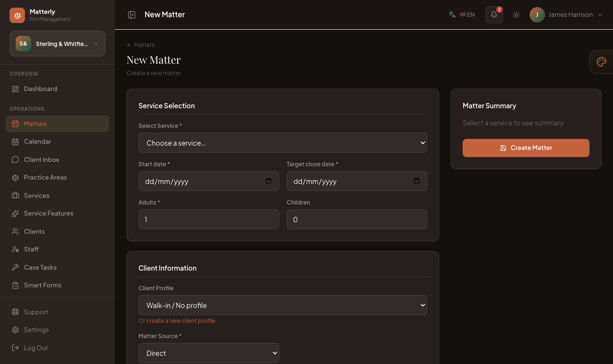Open the theme palette icon
613x364 pixels.
(602, 62)
